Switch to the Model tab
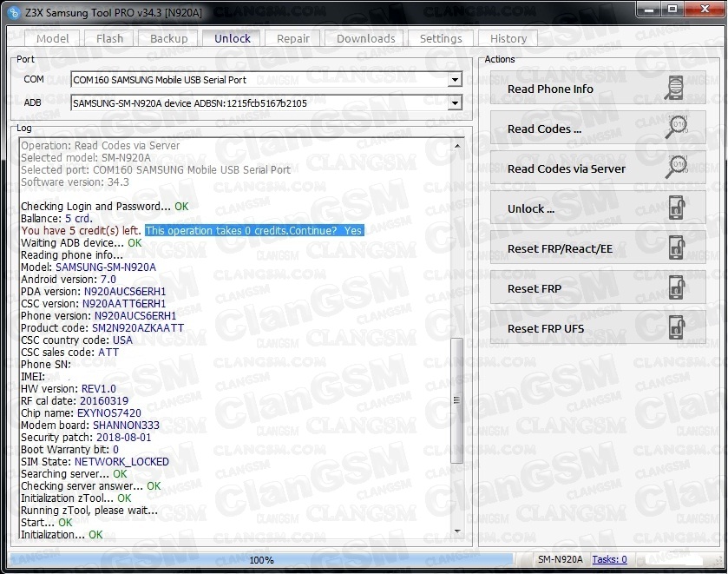Screen dimensions: 728x574 tap(52, 38)
